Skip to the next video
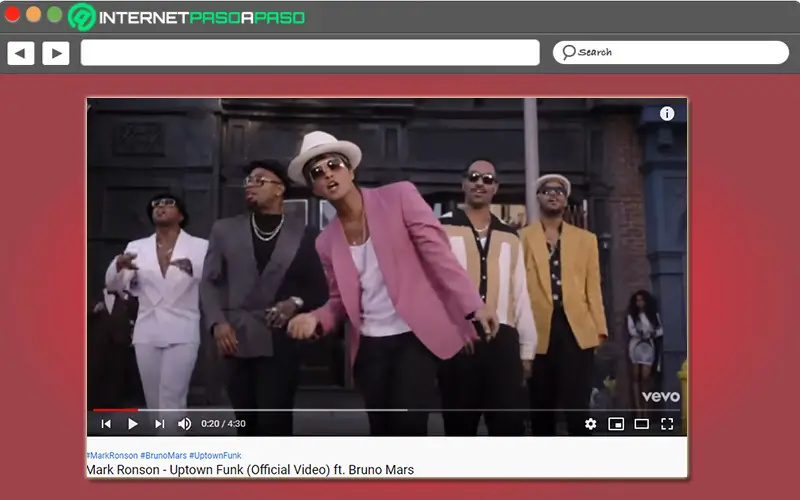800x500 pixels. click(x=160, y=423)
